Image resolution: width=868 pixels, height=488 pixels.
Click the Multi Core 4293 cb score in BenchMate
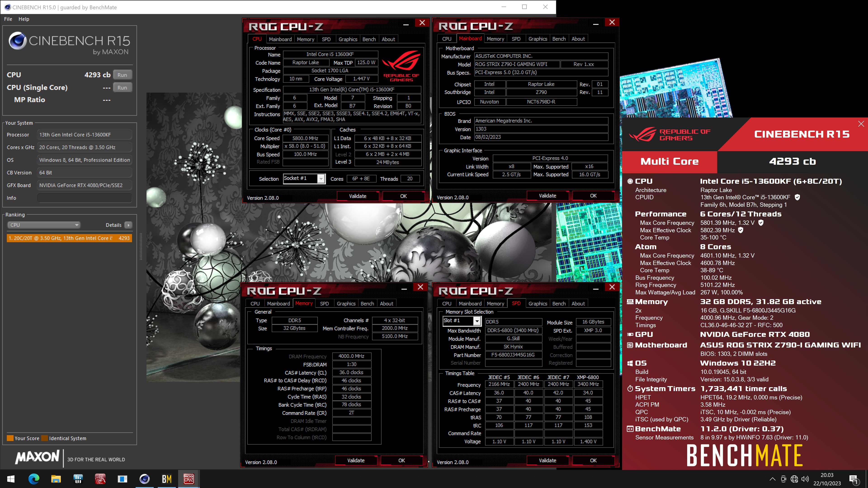tap(792, 161)
